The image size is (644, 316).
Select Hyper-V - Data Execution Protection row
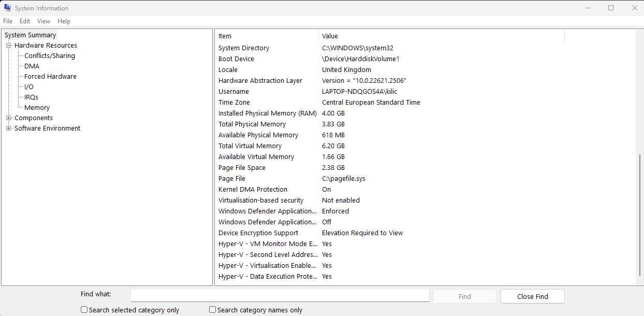[389, 277]
